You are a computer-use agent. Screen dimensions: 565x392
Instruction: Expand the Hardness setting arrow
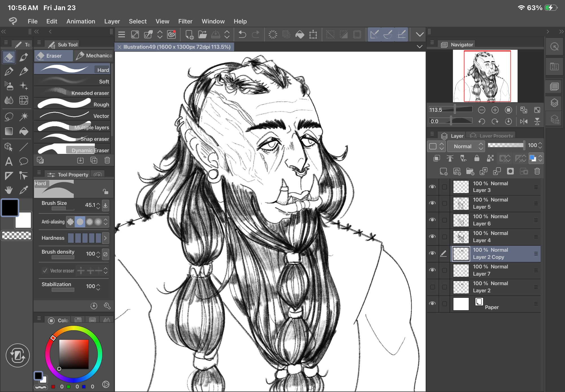(x=105, y=238)
